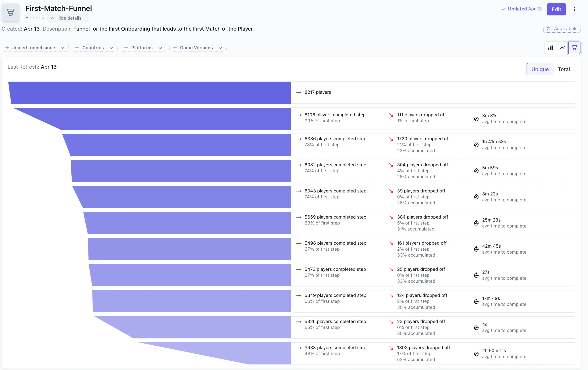Select the funnel view icon
This screenshot has width=588, height=370.
click(574, 48)
